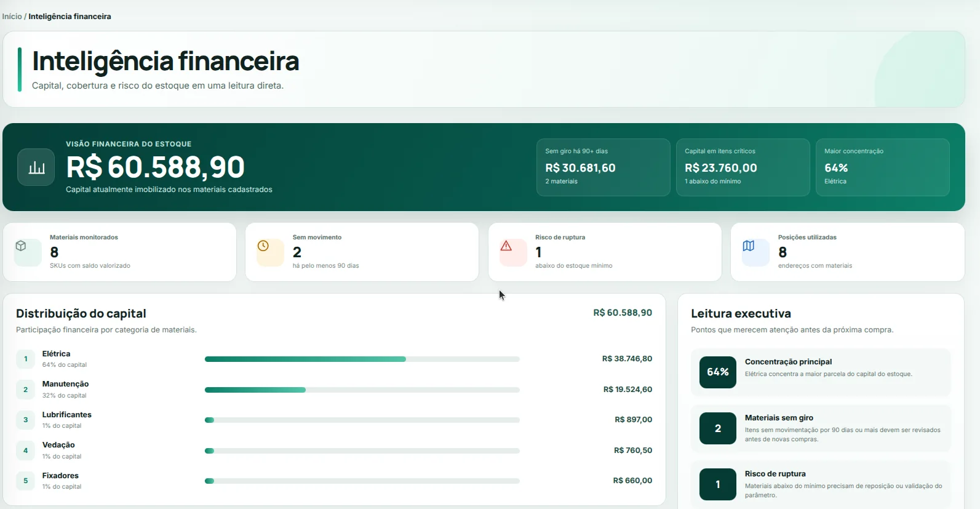Open the Capital em itens críticos card
Viewport: 980px width, 509px height.
[x=743, y=167]
